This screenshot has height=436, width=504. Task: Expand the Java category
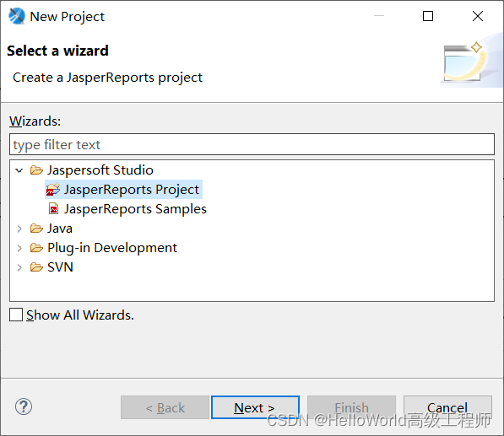pyautogui.click(x=19, y=229)
